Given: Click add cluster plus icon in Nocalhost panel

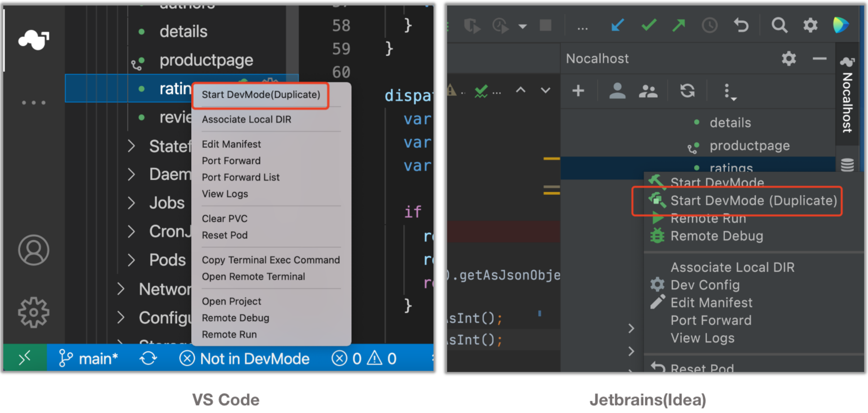Looking at the screenshot, I should tap(578, 91).
